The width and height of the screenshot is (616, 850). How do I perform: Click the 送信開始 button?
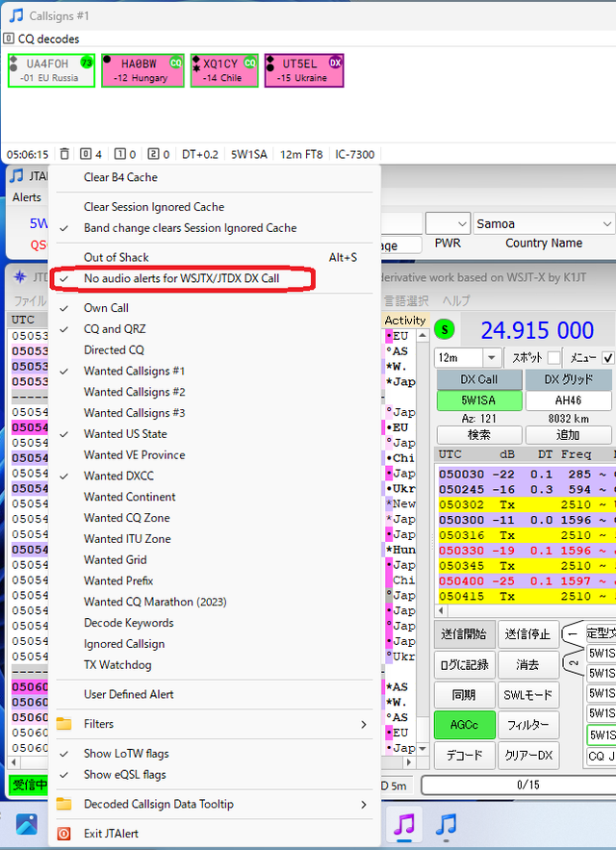[x=464, y=633]
